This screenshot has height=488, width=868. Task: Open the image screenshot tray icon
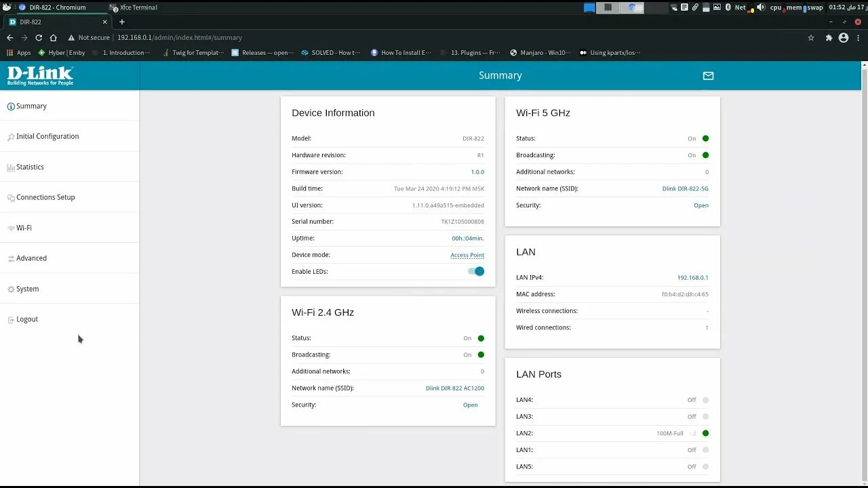[x=717, y=7]
